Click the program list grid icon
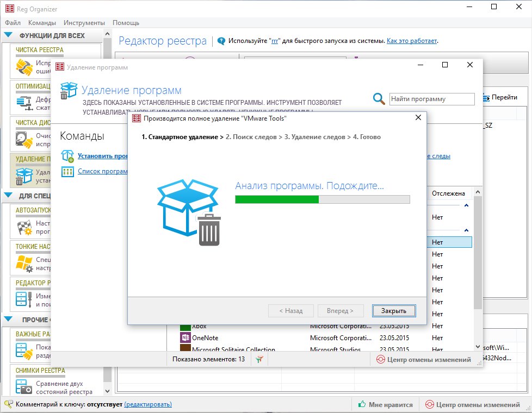Image resolution: width=532 pixels, height=413 pixels. 67,172
